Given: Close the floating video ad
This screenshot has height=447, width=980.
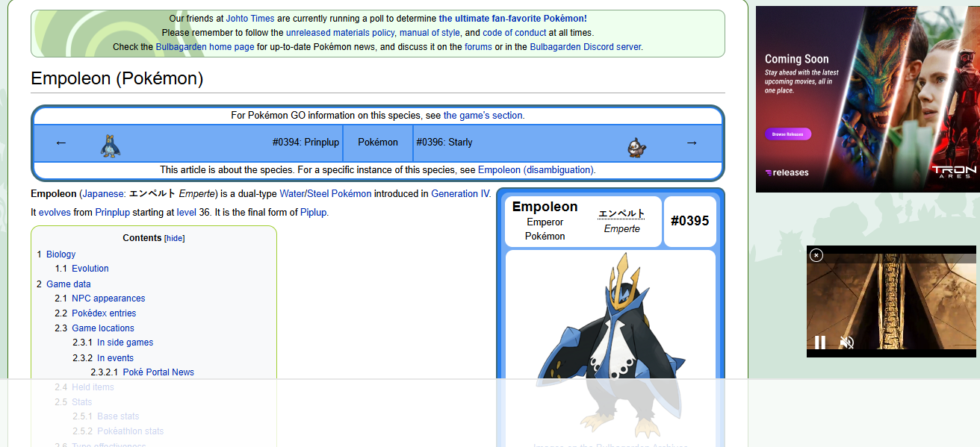Looking at the screenshot, I should 816,255.
